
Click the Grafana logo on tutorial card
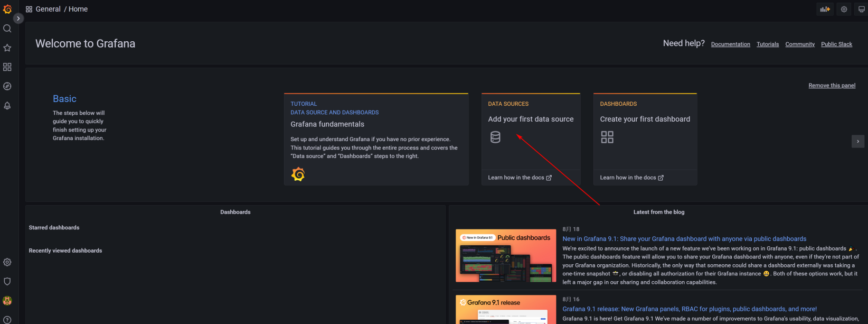[x=298, y=174]
